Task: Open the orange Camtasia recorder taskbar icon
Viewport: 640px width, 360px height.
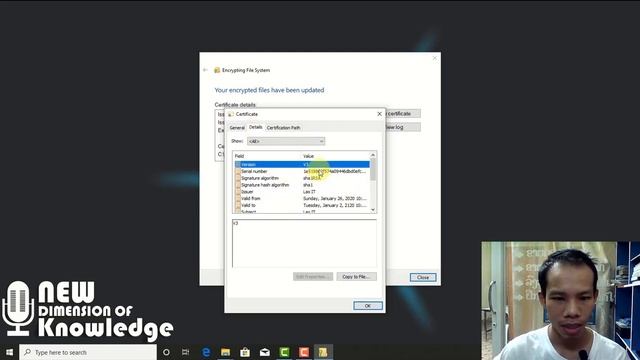Action: tap(304, 352)
